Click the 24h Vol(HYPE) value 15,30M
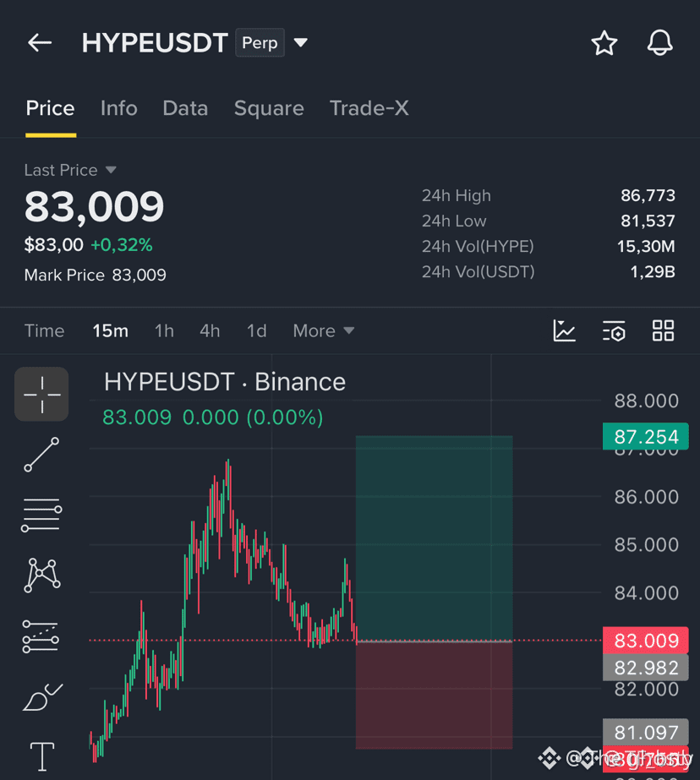Image resolution: width=700 pixels, height=780 pixels. pyautogui.click(x=646, y=246)
